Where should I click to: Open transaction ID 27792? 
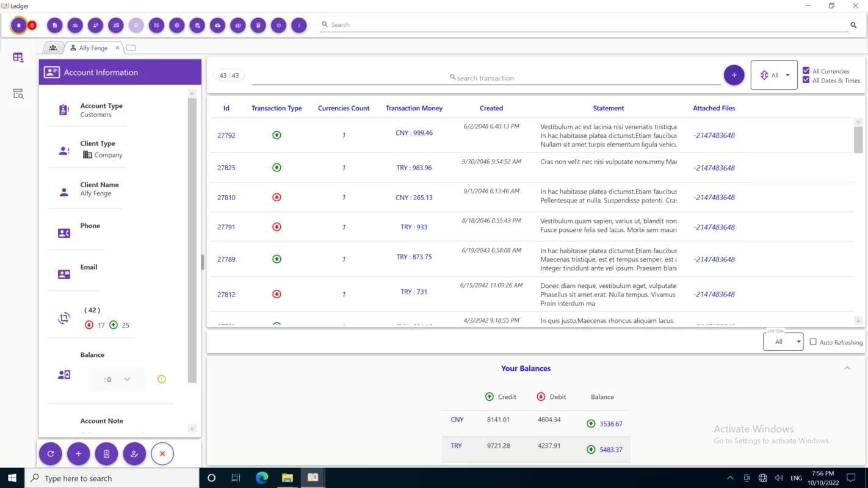226,135
